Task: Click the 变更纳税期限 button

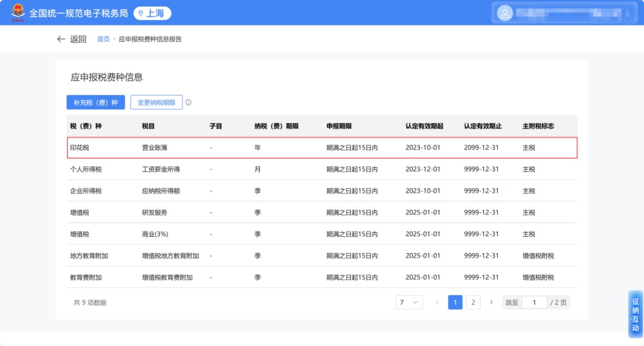Action: (156, 103)
